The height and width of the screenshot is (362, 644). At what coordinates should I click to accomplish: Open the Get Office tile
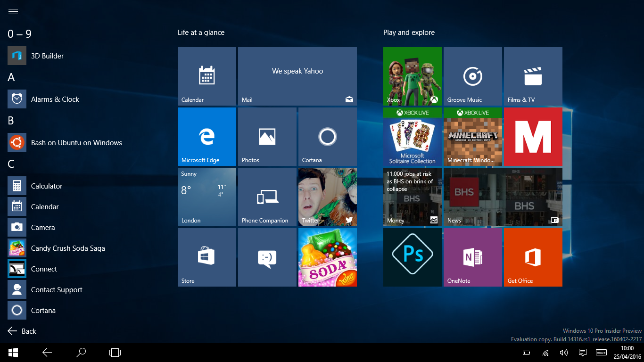click(533, 257)
